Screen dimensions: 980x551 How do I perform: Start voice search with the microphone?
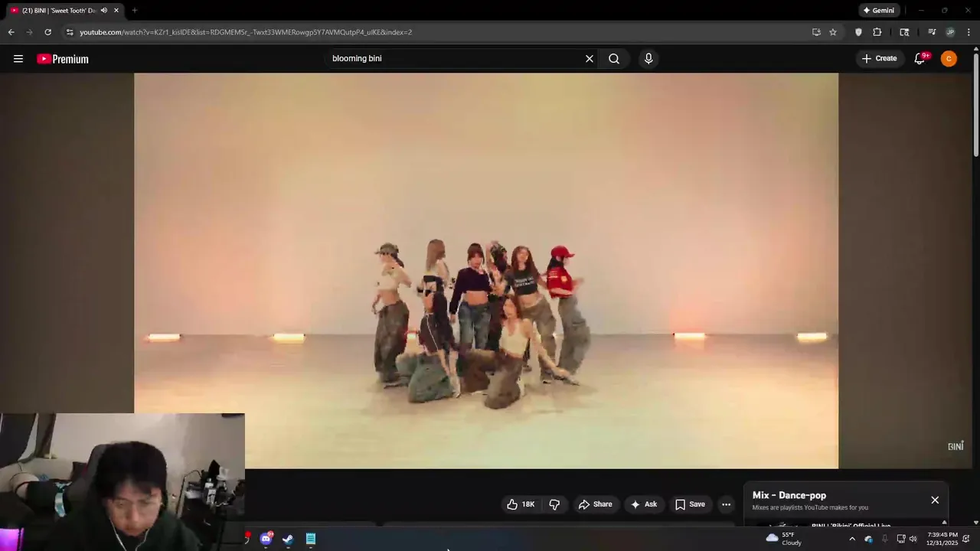click(648, 59)
